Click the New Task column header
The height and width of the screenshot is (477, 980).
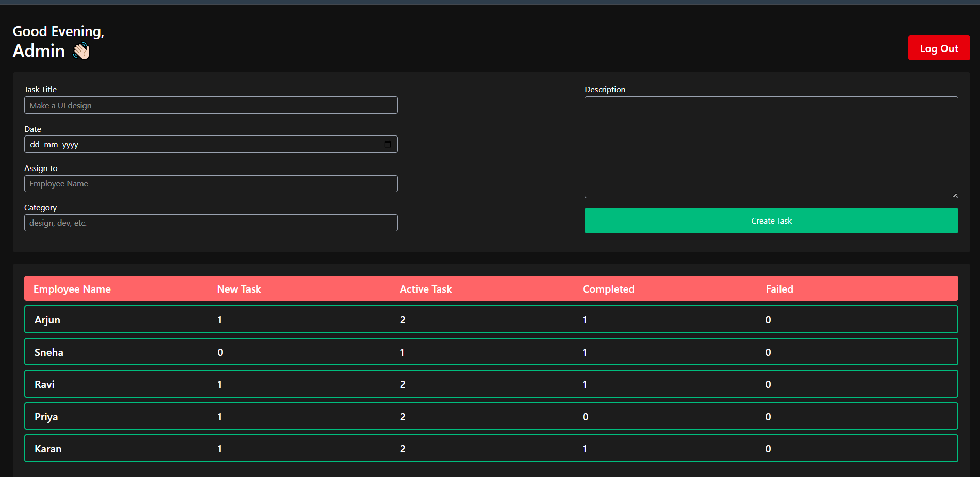pos(239,289)
